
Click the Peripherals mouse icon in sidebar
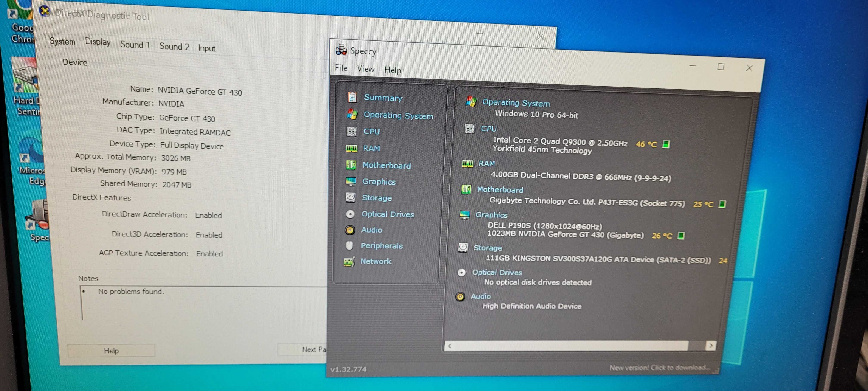pyautogui.click(x=349, y=245)
